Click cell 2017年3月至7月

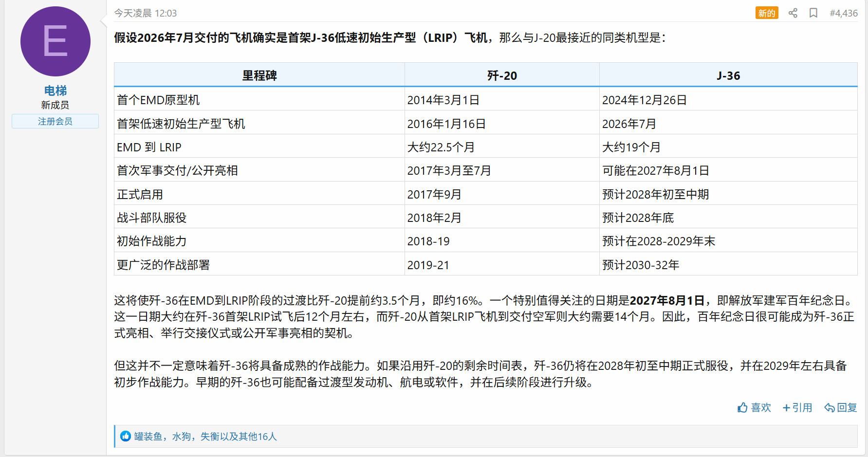click(502, 170)
